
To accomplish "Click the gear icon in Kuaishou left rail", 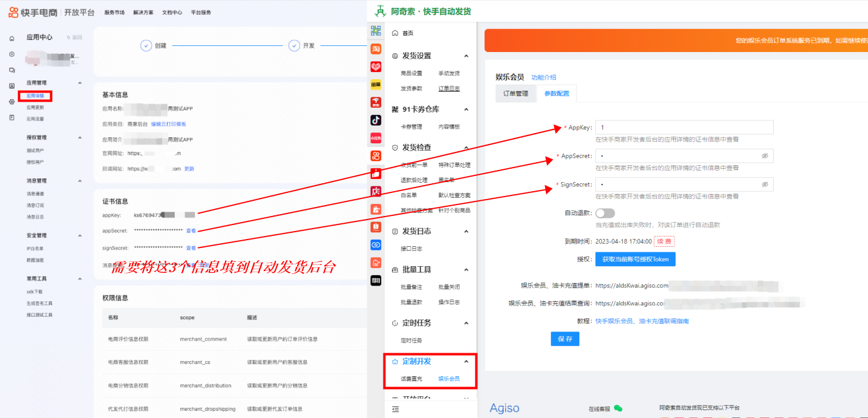I will [x=11, y=102].
